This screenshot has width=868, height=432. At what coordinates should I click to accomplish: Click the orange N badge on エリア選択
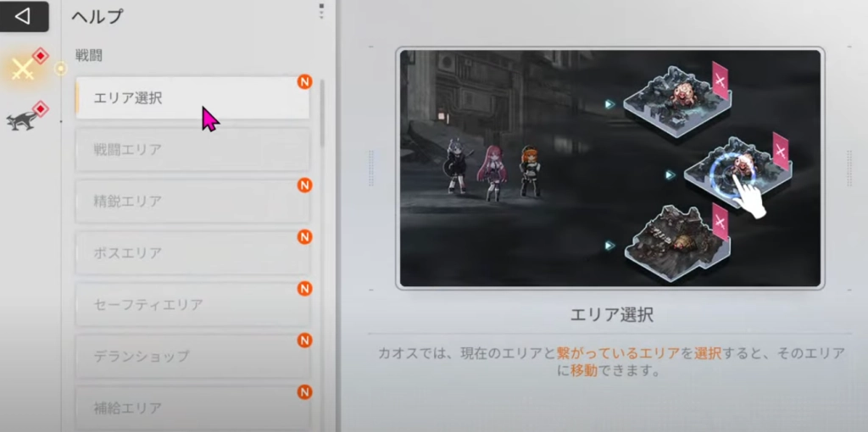click(x=304, y=82)
